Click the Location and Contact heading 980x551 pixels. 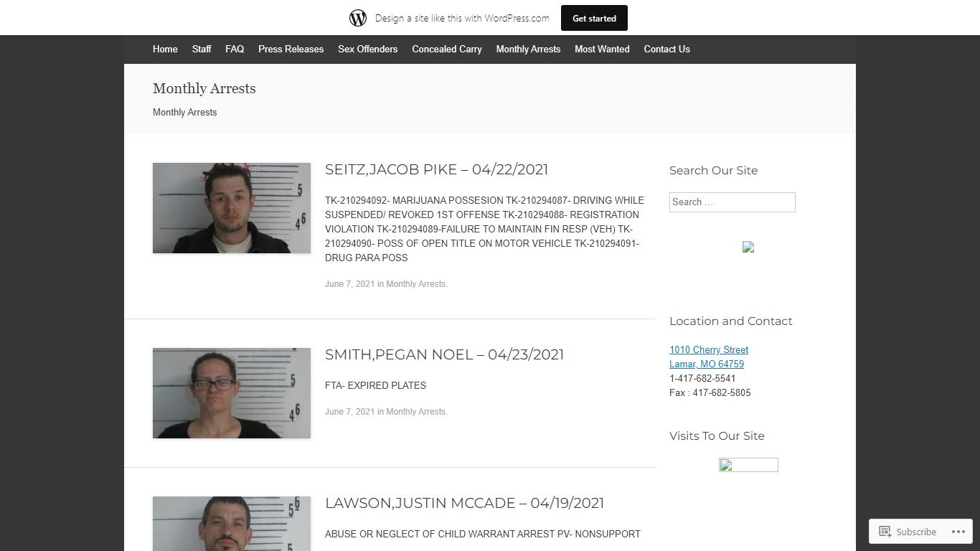(x=731, y=321)
